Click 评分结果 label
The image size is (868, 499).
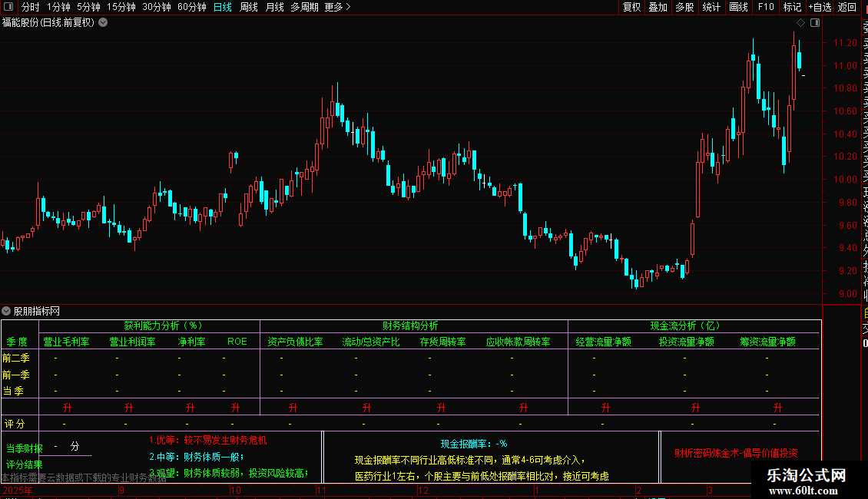[x=25, y=464]
